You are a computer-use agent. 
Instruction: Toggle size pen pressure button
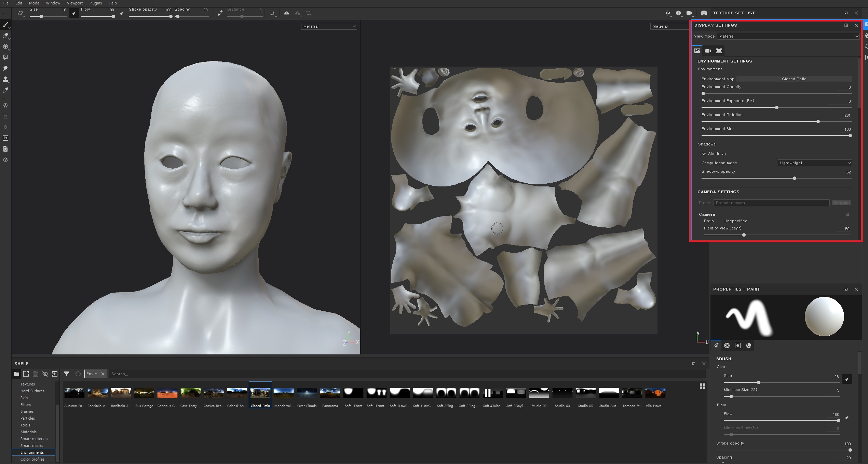[74, 13]
